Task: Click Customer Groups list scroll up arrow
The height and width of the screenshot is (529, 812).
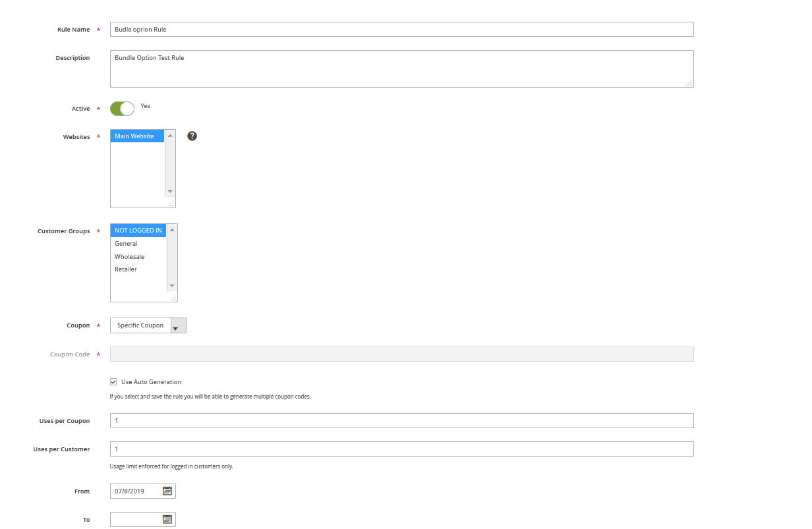Action: point(172,229)
